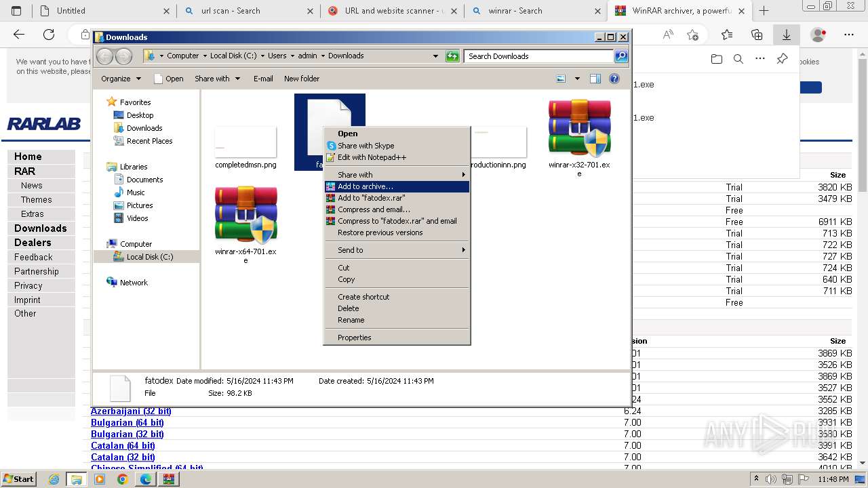
Task: Open the Organize dropdown menu
Action: (x=121, y=79)
